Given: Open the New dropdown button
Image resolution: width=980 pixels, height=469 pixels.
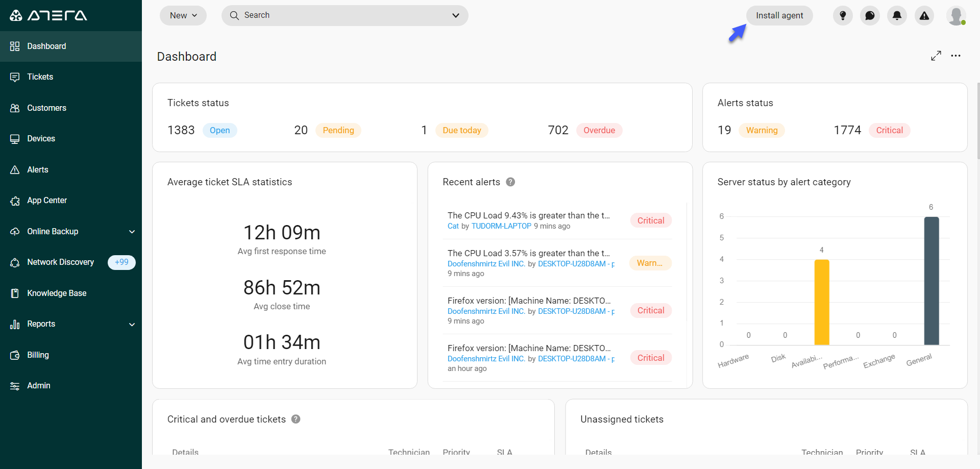Looking at the screenshot, I should coord(183,16).
